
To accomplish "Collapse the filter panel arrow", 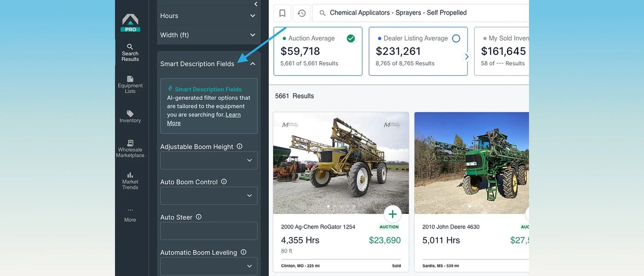I will click(x=256, y=4).
